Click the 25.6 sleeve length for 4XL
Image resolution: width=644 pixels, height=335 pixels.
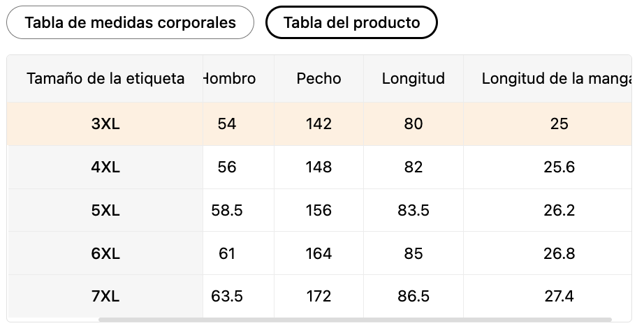coord(559,167)
